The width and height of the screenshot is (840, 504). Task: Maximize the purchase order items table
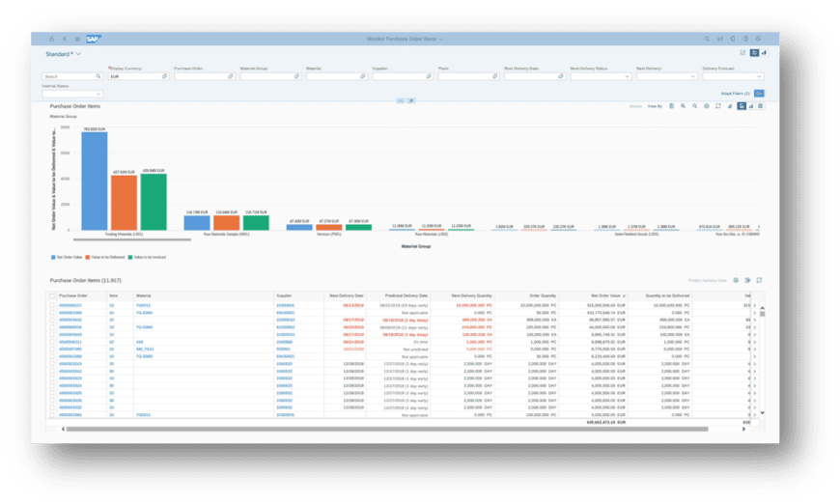tap(759, 280)
